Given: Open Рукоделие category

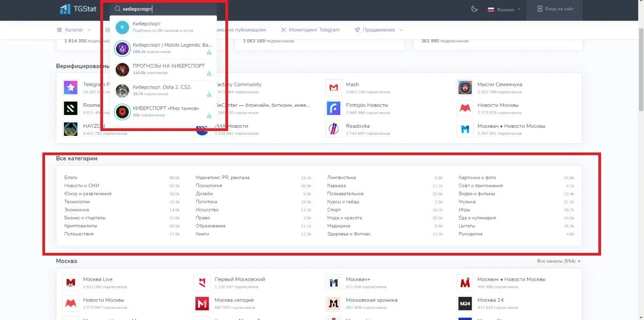Looking at the screenshot, I should tap(471, 234).
